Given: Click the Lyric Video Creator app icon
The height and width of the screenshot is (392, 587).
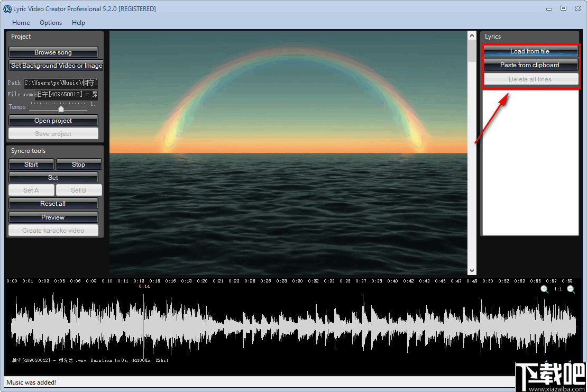Looking at the screenshot, I should point(7,8).
